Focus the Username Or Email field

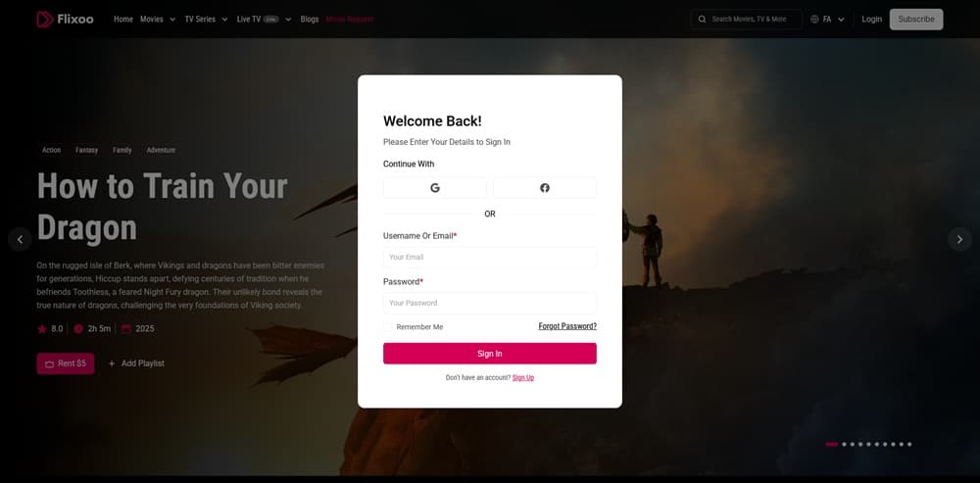490,257
